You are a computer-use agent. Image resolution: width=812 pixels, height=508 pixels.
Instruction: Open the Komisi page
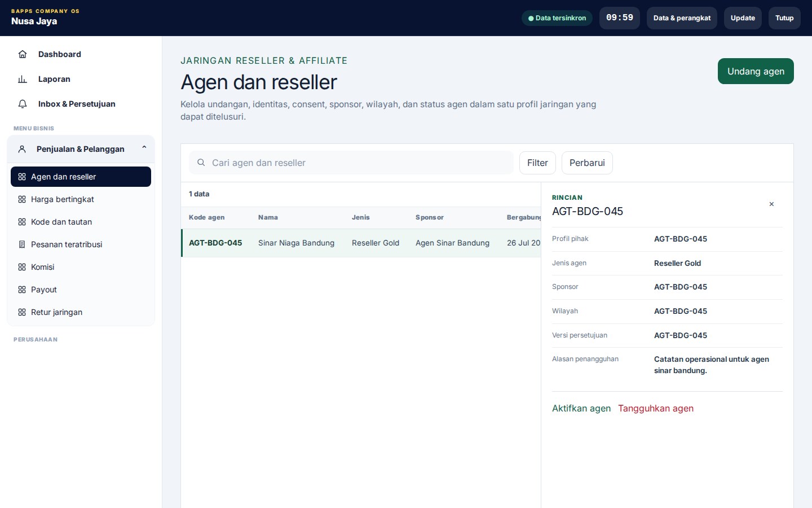tap(81, 267)
